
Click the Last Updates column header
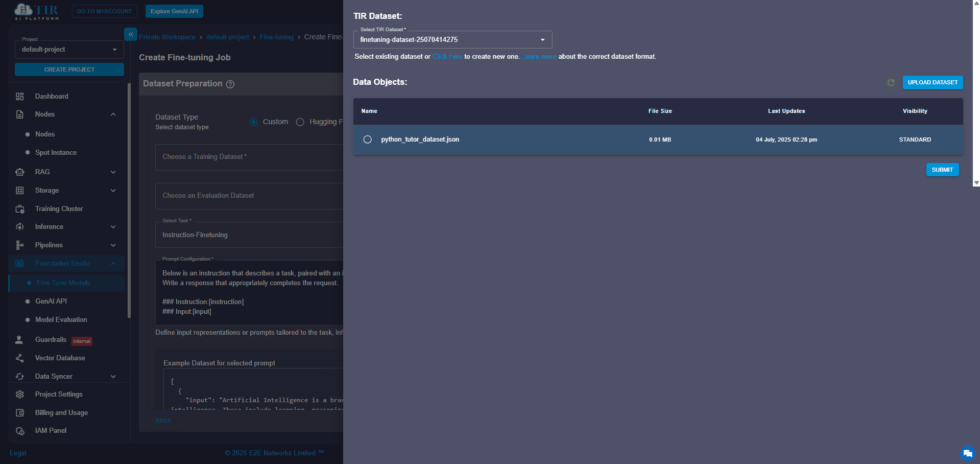786,111
